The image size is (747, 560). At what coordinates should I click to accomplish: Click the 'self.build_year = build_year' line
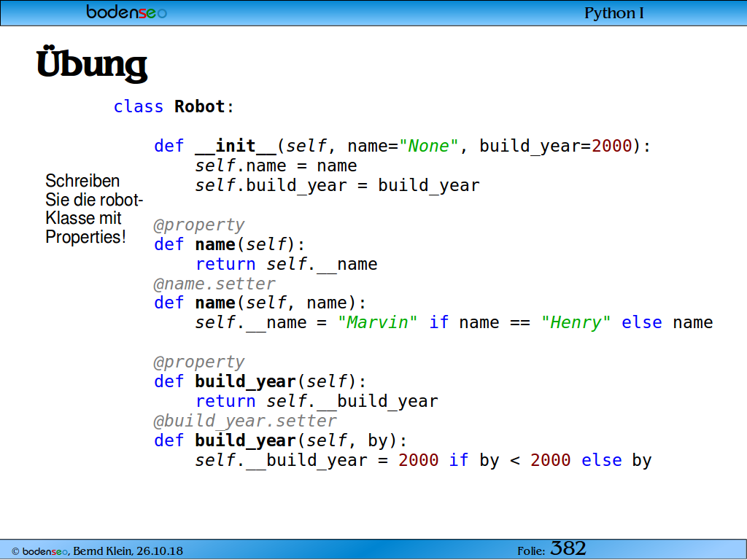point(337,186)
